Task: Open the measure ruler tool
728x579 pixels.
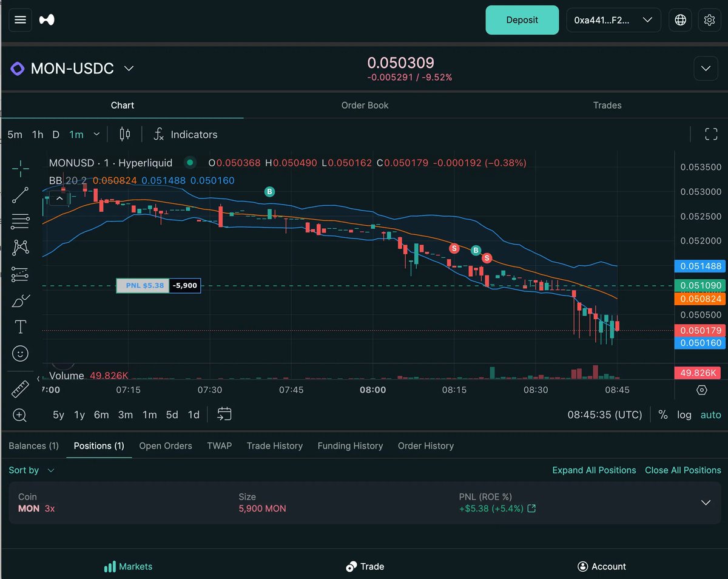Action: [20, 388]
